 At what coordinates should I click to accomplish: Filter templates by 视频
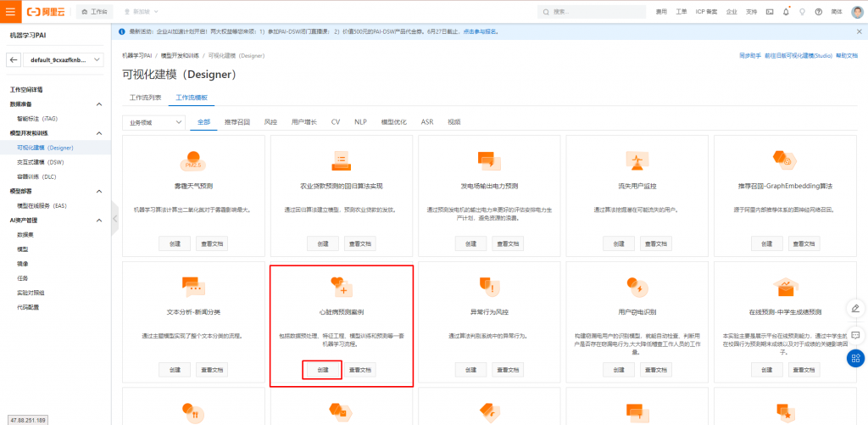[x=454, y=122]
